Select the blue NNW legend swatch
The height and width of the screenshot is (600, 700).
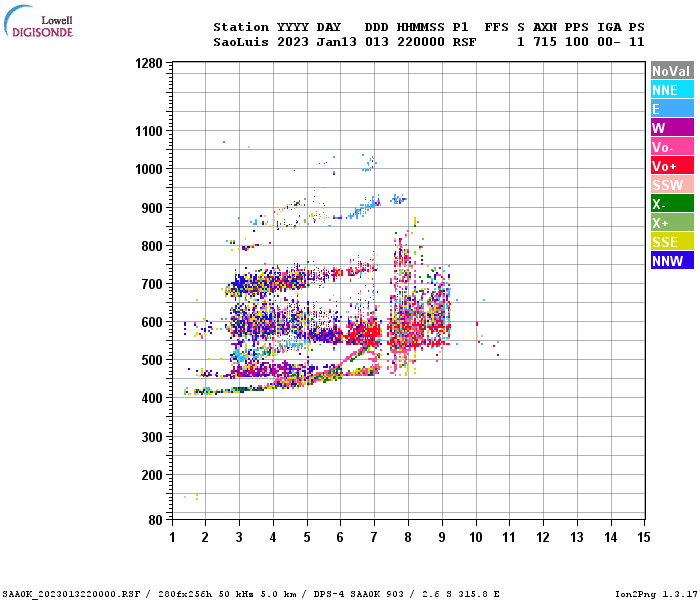[672, 260]
